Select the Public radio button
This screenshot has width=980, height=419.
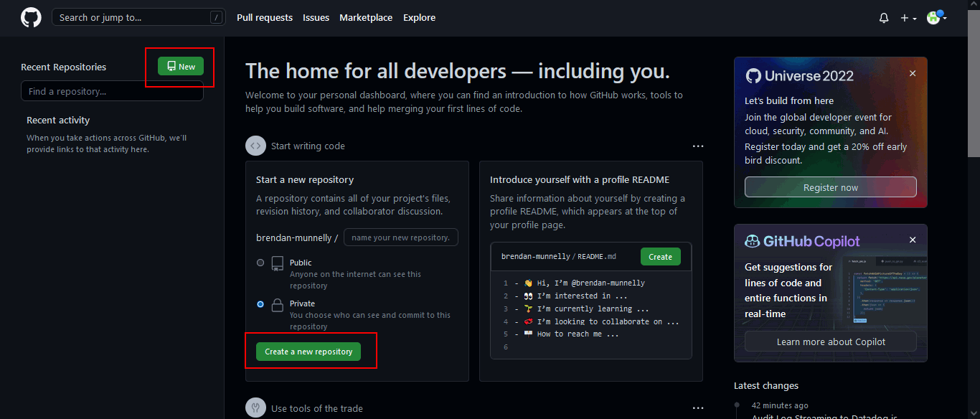(x=260, y=263)
